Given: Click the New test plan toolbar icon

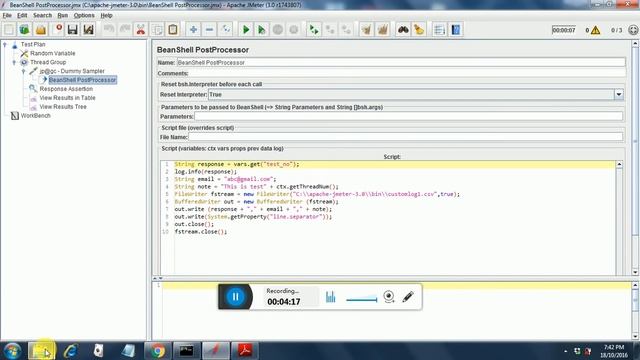Looking at the screenshot, I should (x=9, y=29).
